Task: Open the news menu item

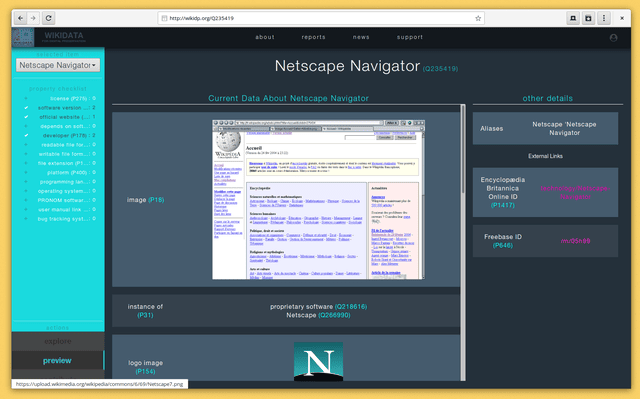Action: 361,37
